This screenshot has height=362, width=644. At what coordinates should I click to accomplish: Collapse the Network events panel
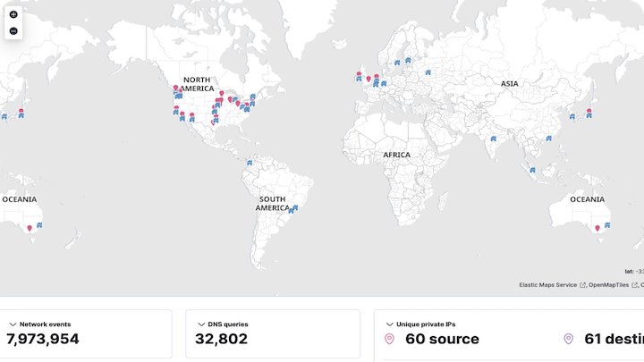13,324
